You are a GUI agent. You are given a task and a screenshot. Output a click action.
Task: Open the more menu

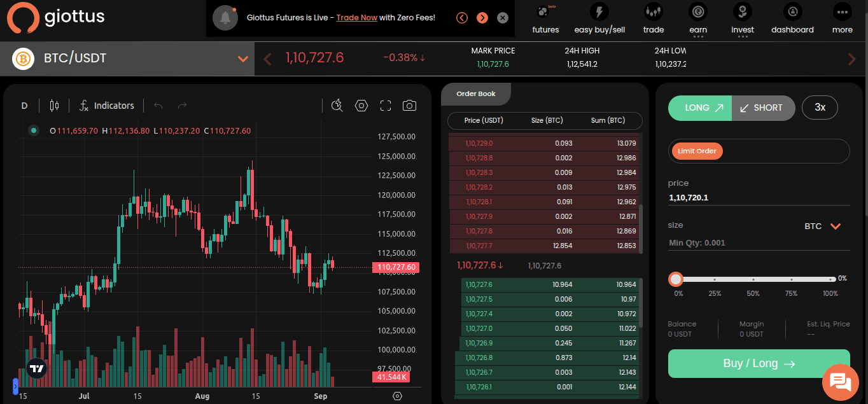[x=842, y=18]
